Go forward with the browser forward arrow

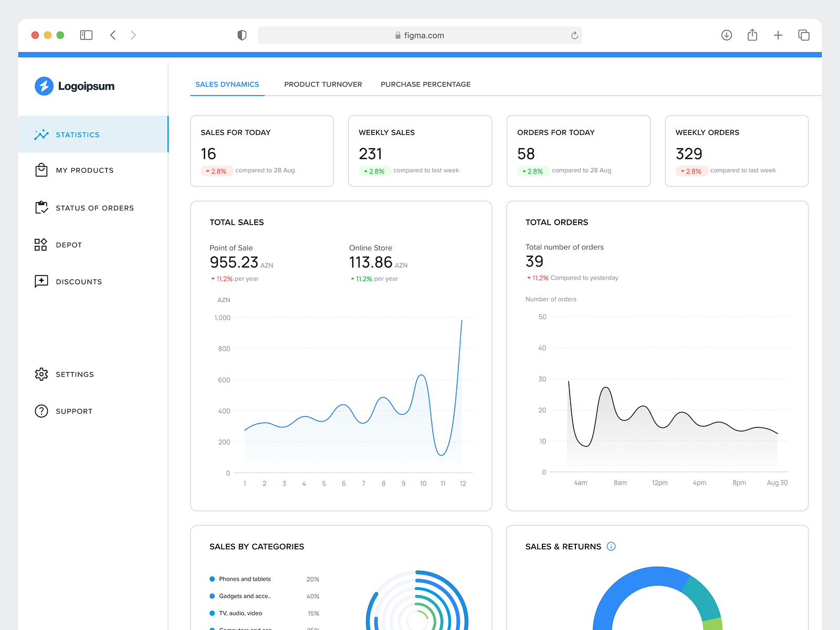133,35
